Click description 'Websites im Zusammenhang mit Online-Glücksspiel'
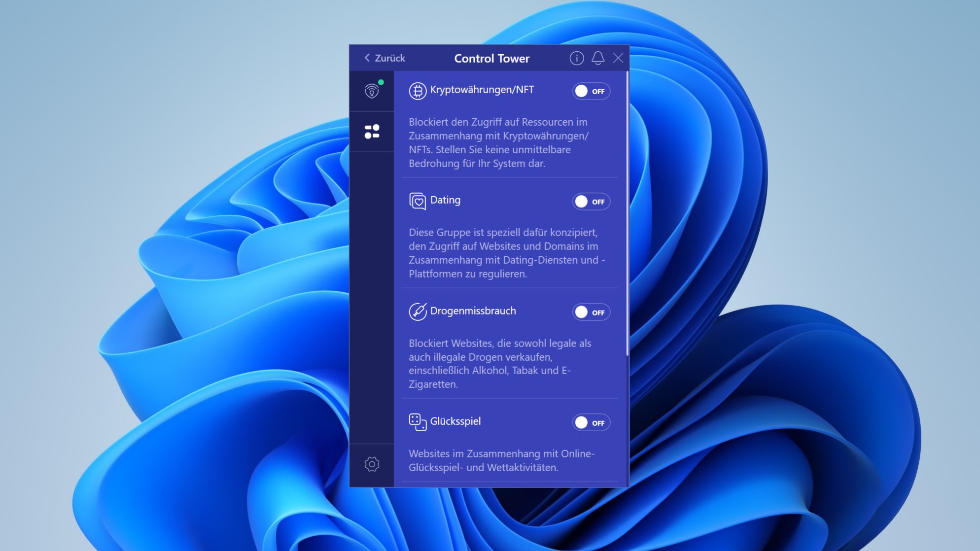980x551 pixels. 502,460
